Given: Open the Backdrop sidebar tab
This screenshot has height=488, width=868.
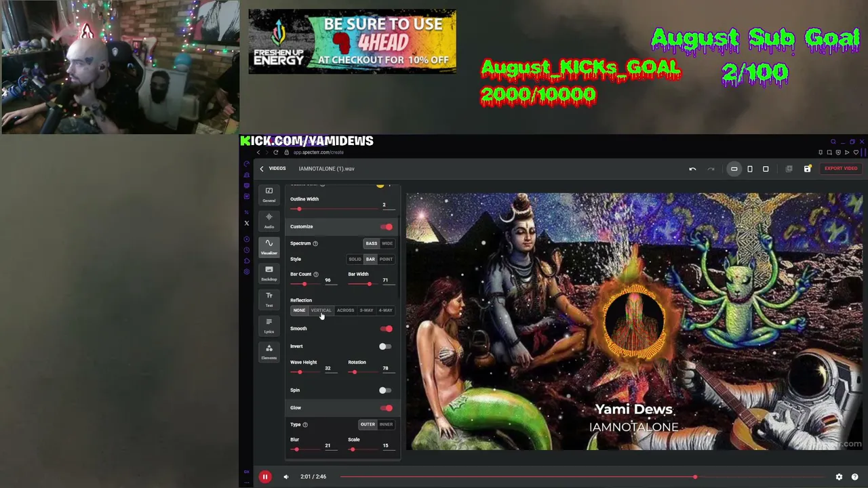Looking at the screenshot, I should (x=269, y=273).
